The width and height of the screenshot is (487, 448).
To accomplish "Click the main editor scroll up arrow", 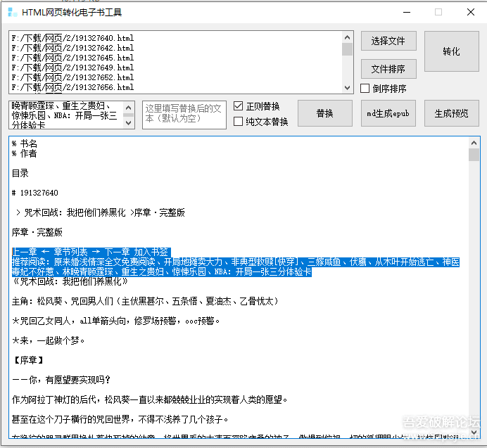I will (x=474, y=143).
